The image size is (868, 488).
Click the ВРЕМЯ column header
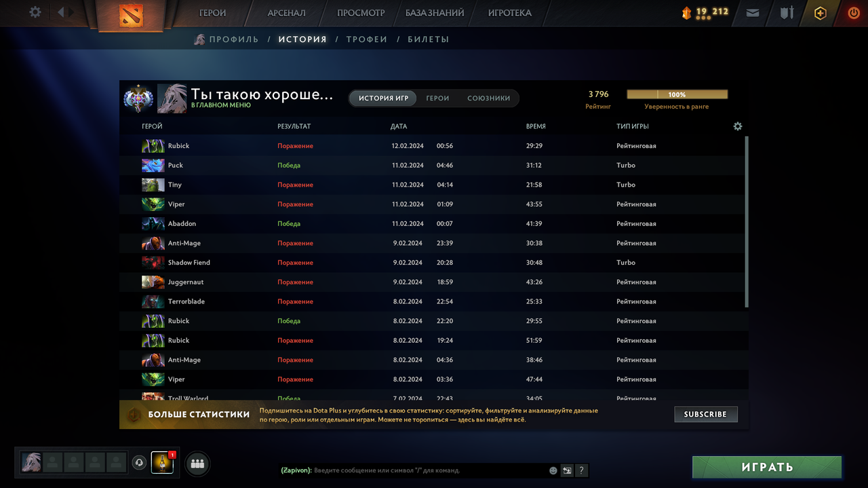point(536,127)
